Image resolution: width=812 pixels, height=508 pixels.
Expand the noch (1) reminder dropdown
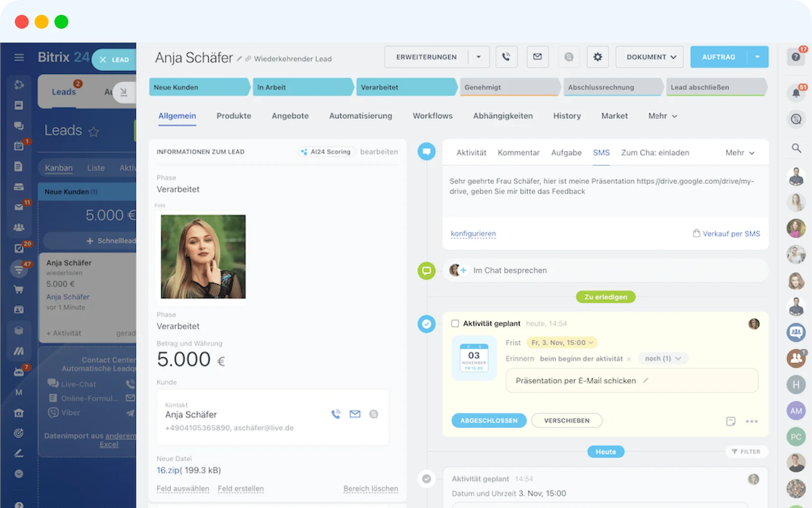pyautogui.click(x=663, y=358)
